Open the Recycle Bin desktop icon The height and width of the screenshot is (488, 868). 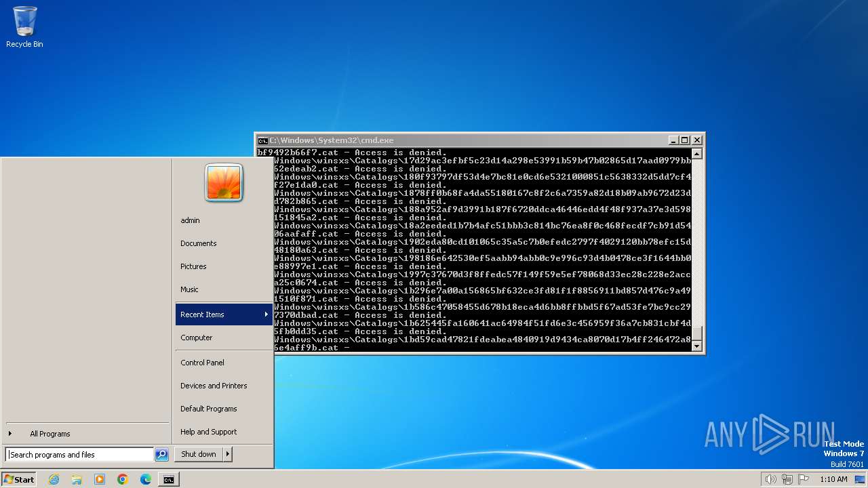point(24,27)
